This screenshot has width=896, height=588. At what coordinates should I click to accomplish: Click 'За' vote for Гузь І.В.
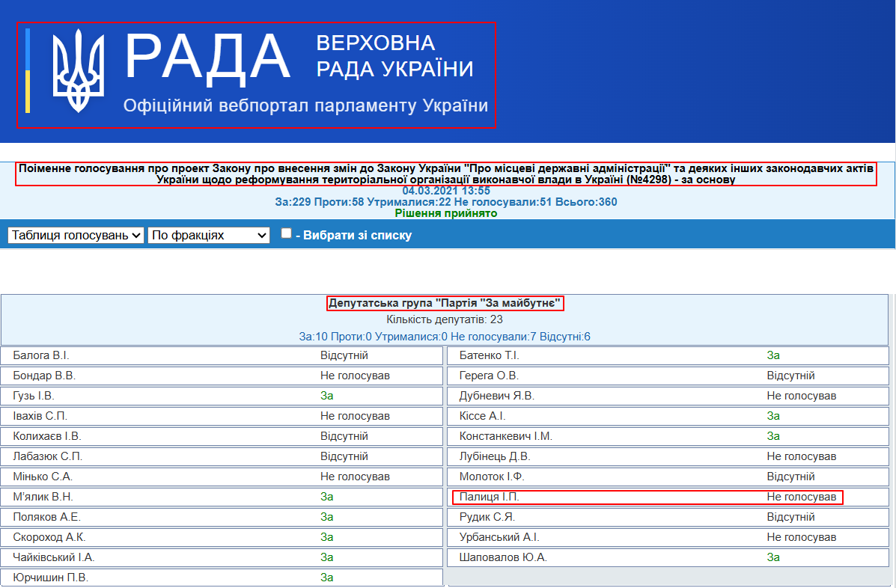pyautogui.click(x=327, y=396)
